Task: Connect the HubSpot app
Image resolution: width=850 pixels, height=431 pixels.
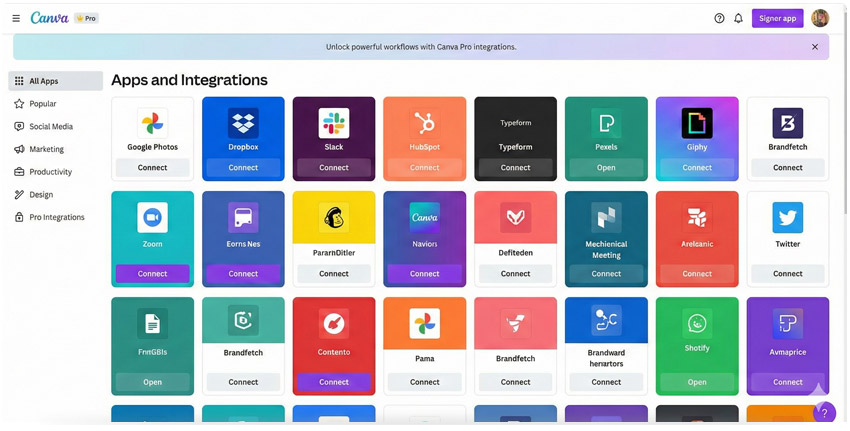Action: [x=424, y=168]
